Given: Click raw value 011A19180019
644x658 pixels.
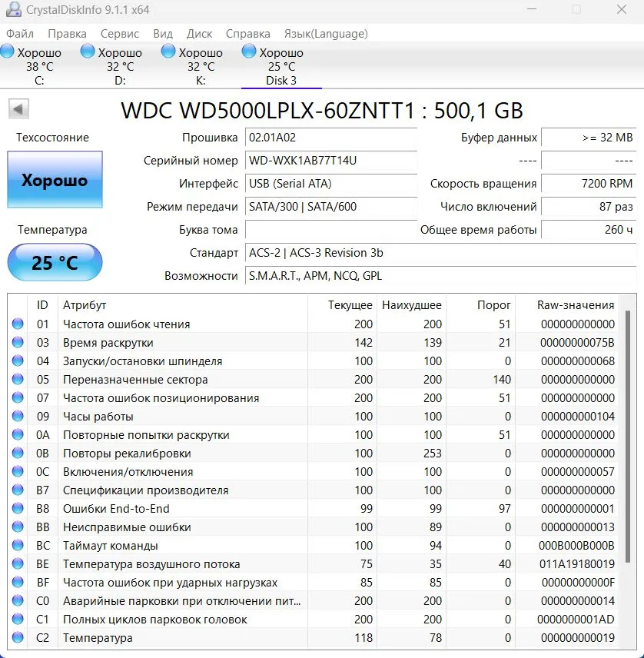Looking at the screenshot, I should pos(577,564).
